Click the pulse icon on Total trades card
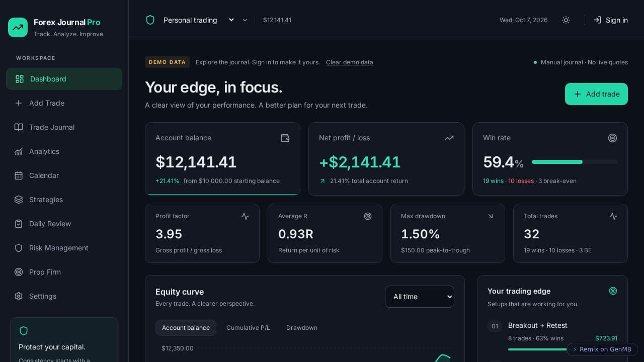The image size is (644, 362). pyautogui.click(x=613, y=216)
